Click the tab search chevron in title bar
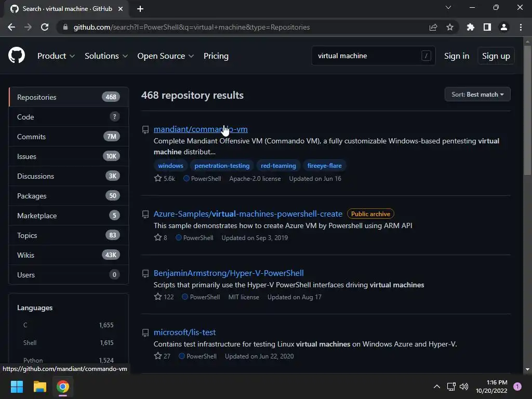Image resolution: width=532 pixels, height=399 pixels. 448,7
